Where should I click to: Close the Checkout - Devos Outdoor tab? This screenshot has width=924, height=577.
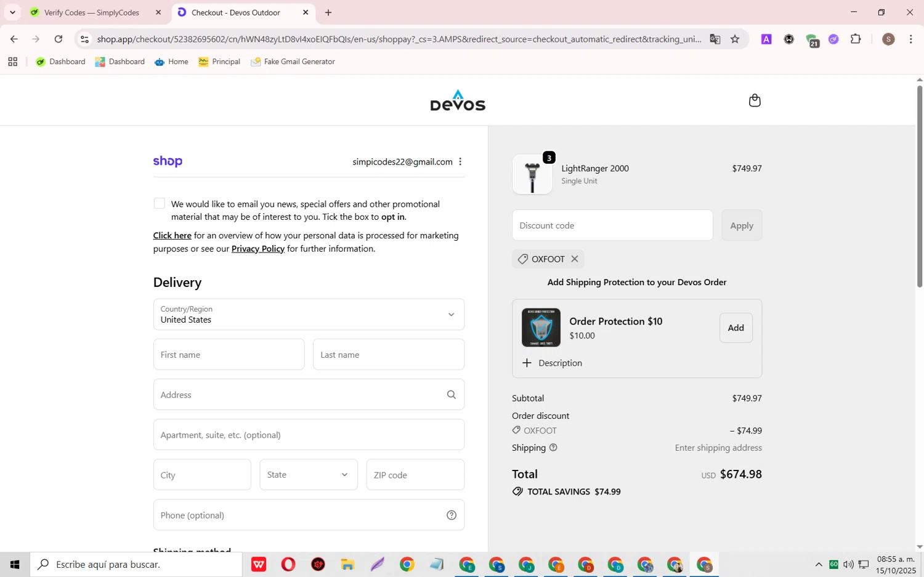click(x=306, y=12)
